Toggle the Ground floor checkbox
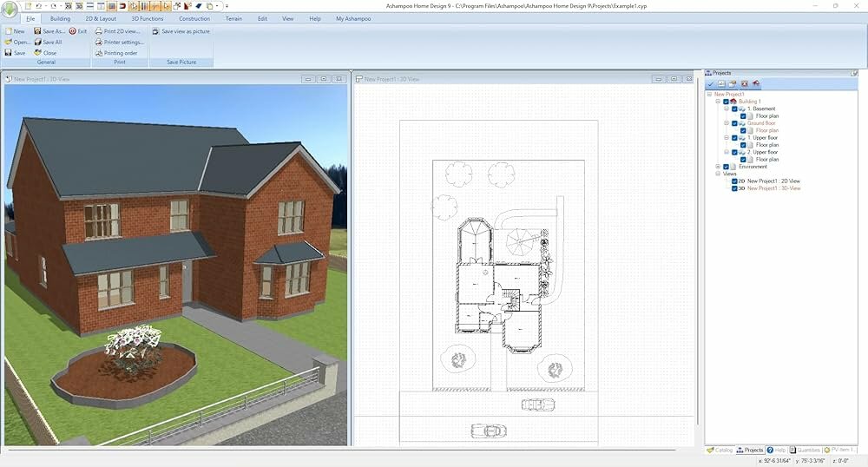868x467 pixels. click(x=734, y=123)
